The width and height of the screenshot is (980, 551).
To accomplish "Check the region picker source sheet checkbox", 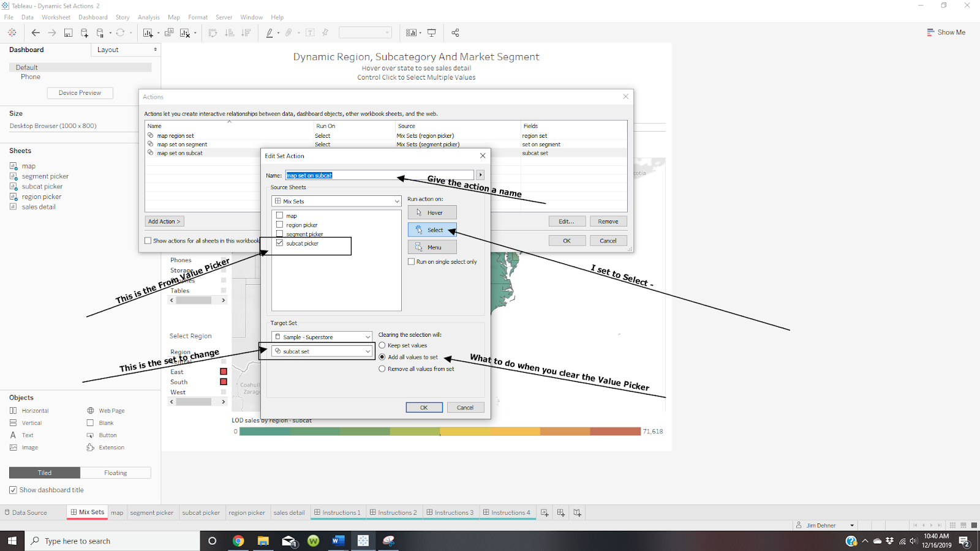I will (279, 225).
